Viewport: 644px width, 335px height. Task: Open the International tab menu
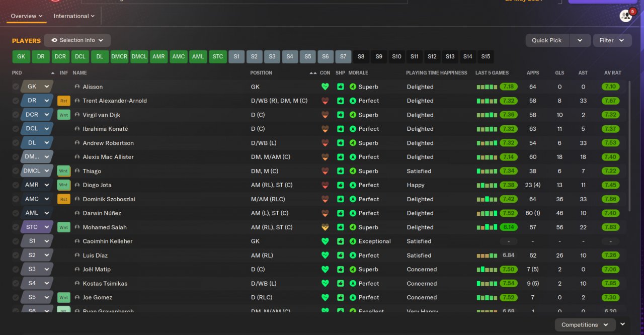coord(74,16)
